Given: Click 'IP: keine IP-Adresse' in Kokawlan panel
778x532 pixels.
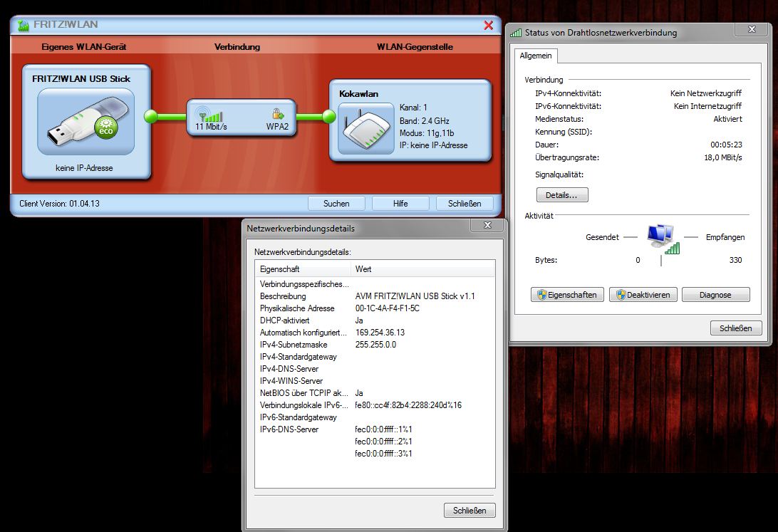Looking at the screenshot, I should [434, 145].
